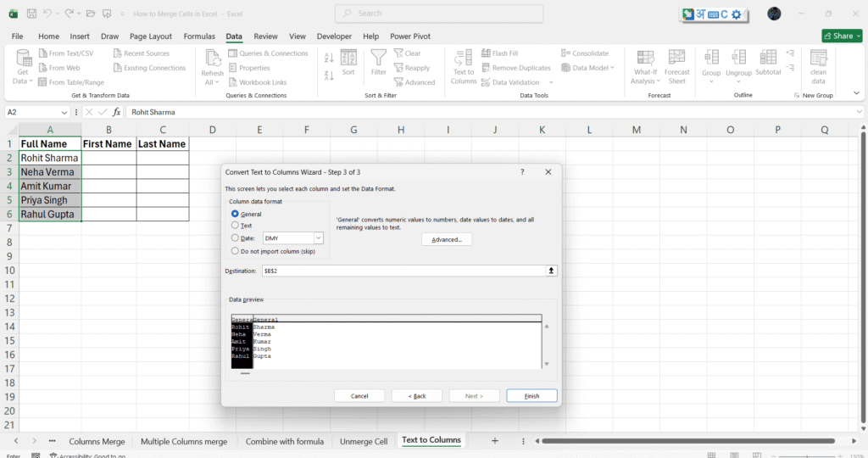The height and width of the screenshot is (458, 868).
Task: Import From Table/Range
Action: (71, 82)
